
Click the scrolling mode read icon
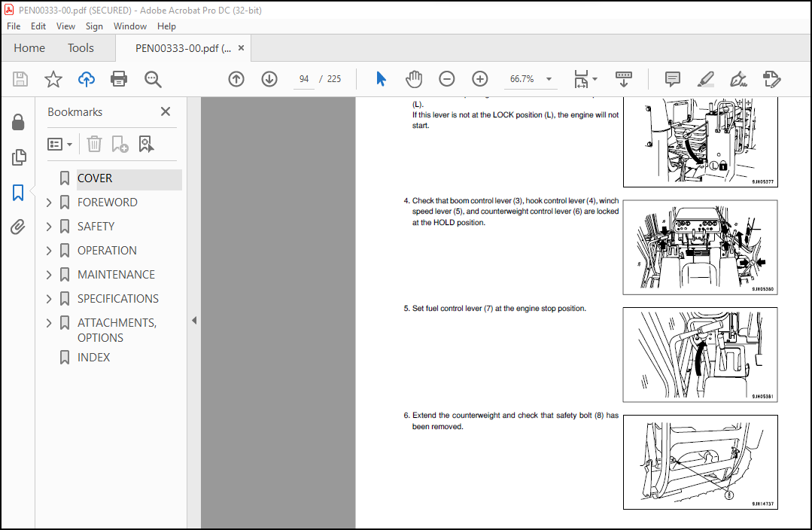tap(624, 79)
